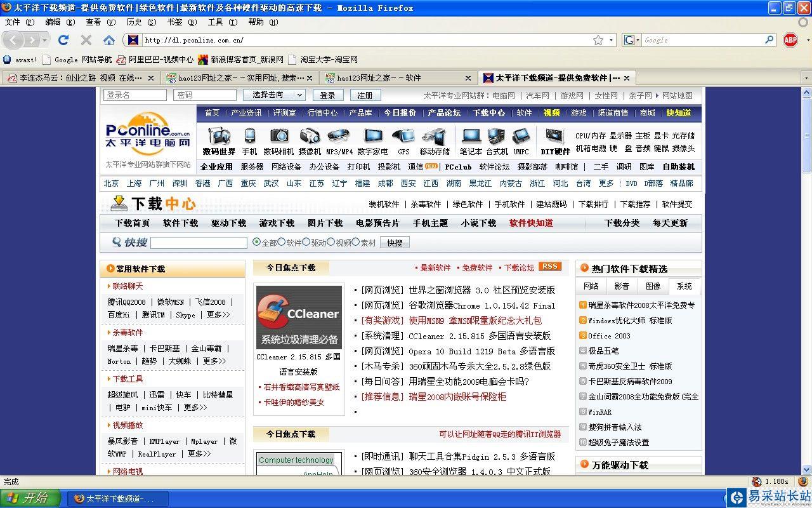The width and height of the screenshot is (812, 508).
Task: Open the 摄像机 camcorder icon
Action: pos(310,136)
